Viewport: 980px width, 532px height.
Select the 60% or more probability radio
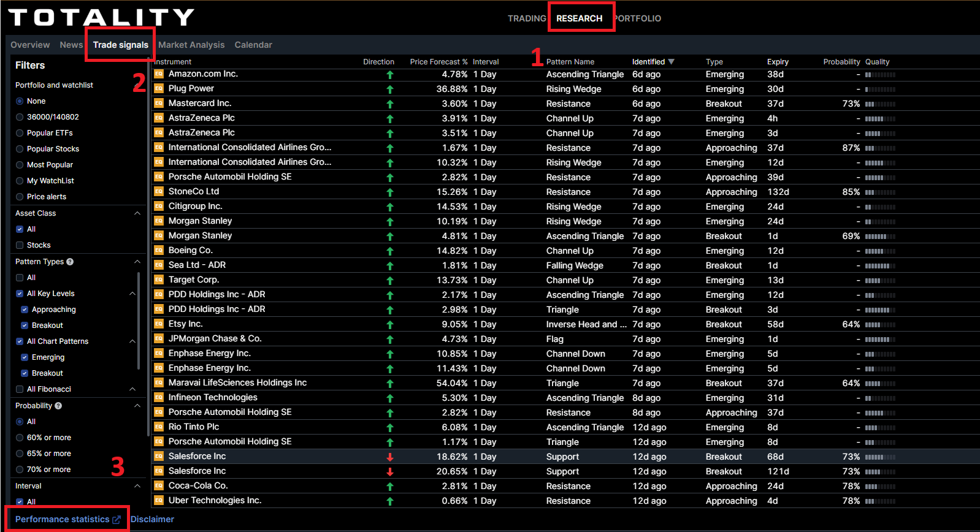click(x=20, y=438)
